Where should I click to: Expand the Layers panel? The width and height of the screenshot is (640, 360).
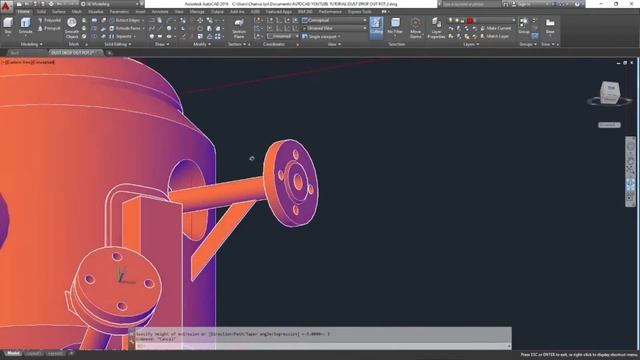pyautogui.click(x=471, y=44)
